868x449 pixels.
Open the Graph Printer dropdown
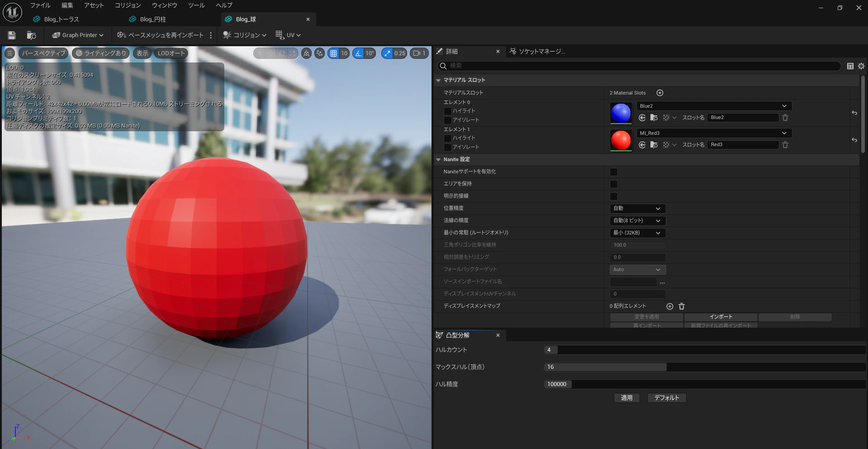(78, 35)
